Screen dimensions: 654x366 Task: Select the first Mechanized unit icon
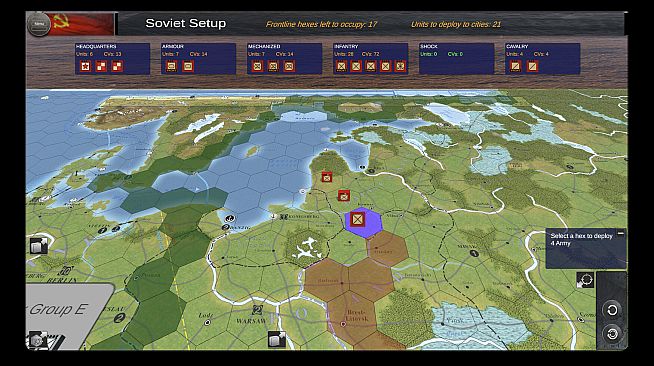(x=257, y=66)
